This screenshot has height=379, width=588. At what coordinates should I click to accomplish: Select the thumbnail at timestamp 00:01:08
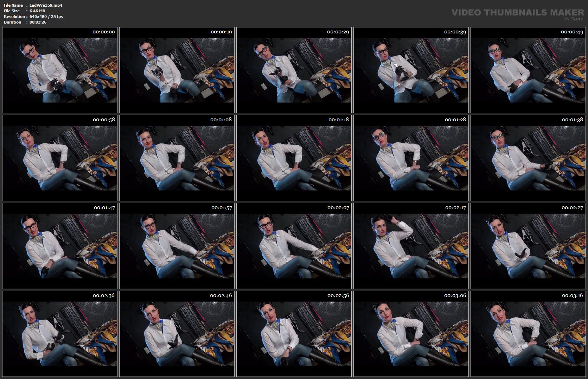click(x=177, y=158)
